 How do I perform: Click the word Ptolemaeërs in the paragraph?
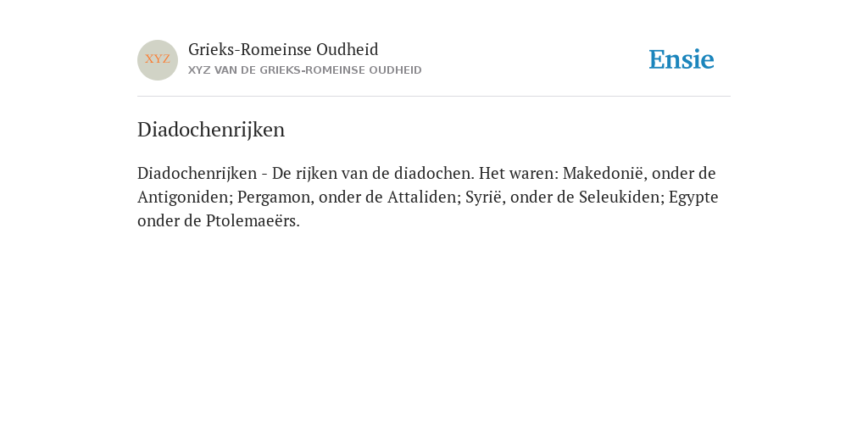pyautogui.click(x=253, y=221)
